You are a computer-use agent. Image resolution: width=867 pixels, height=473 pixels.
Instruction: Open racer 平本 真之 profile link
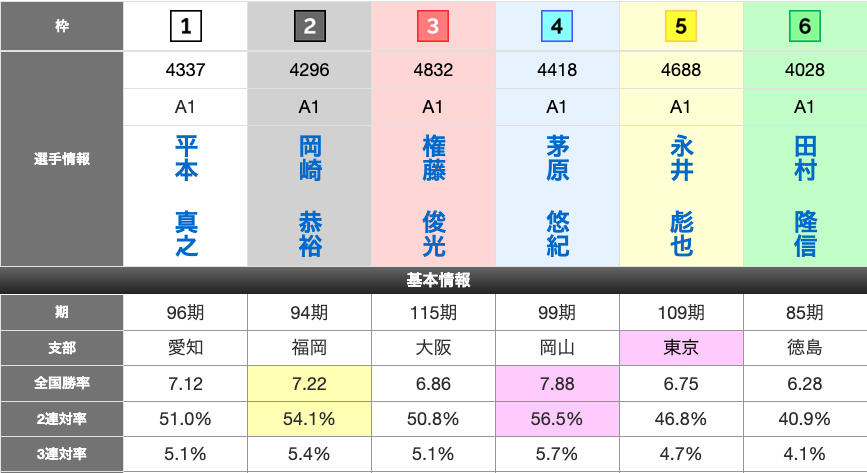pyautogui.click(x=186, y=197)
